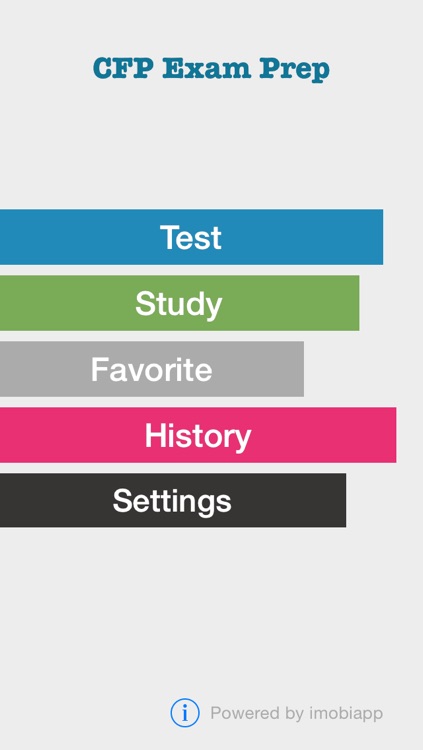Tap the blue info circle icon

click(x=185, y=713)
